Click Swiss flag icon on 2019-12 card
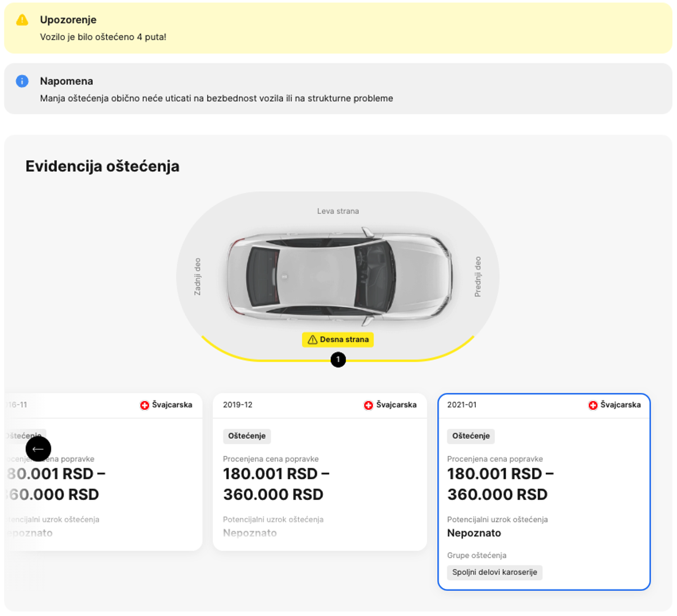The image size is (677, 616). click(368, 405)
